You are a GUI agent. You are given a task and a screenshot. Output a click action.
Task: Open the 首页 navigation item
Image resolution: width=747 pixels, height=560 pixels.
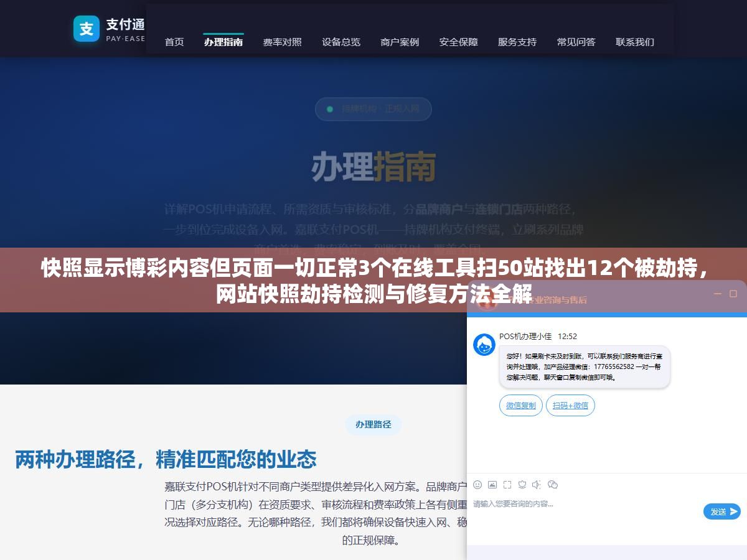click(x=174, y=42)
